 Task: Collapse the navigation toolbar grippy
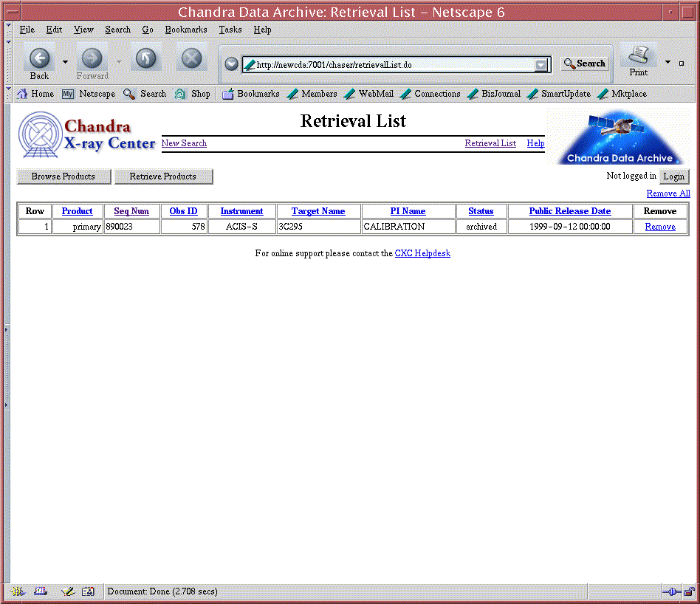pos(8,61)
